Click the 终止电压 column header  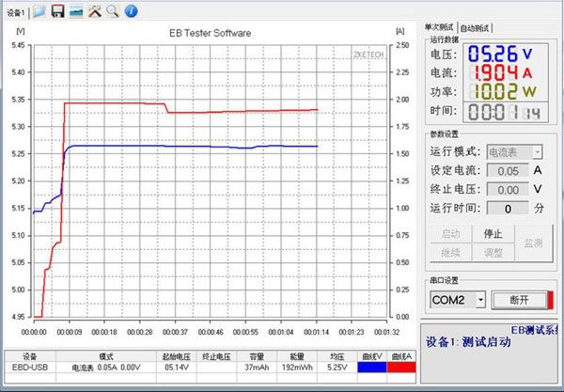(216, 356)
